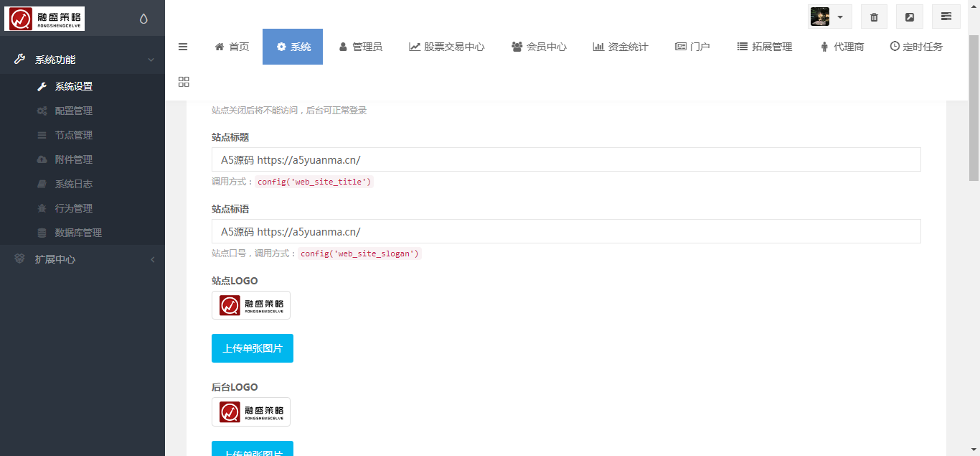
Task: Click the water drop theme icon
Action: coord(143,19)
